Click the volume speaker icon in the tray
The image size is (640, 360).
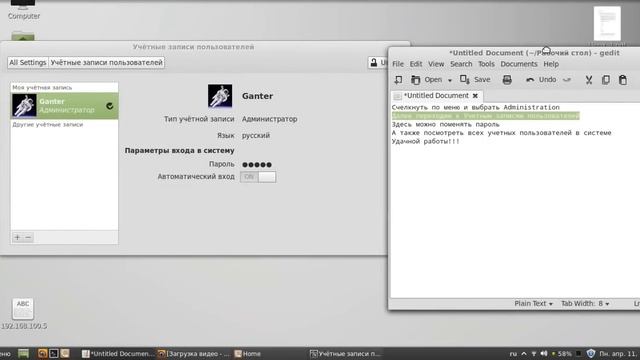coord(544,354)
